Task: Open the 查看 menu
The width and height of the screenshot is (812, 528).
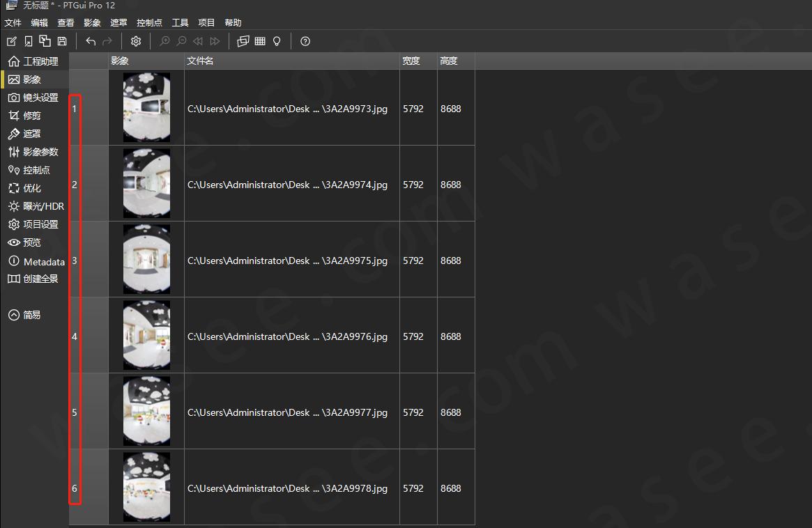Action: click(x=66, y=23)
